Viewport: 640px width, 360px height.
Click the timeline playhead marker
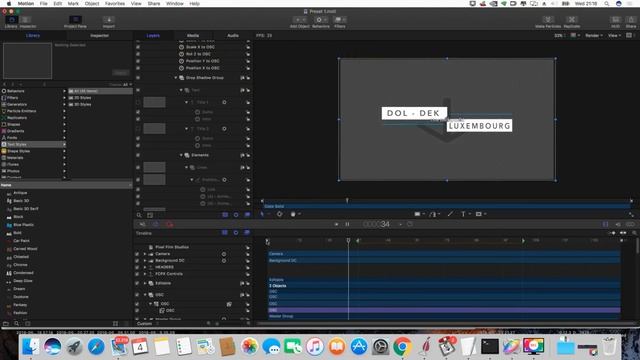pos(348,240)
